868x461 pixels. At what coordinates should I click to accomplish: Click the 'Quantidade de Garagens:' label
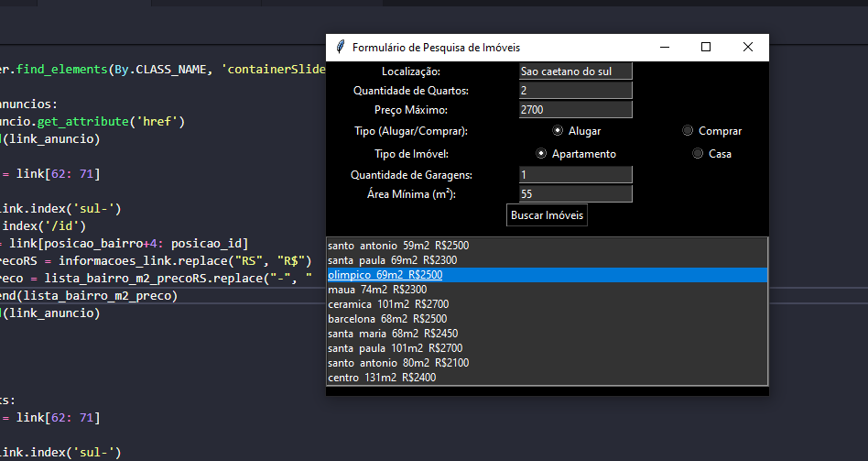411,175
